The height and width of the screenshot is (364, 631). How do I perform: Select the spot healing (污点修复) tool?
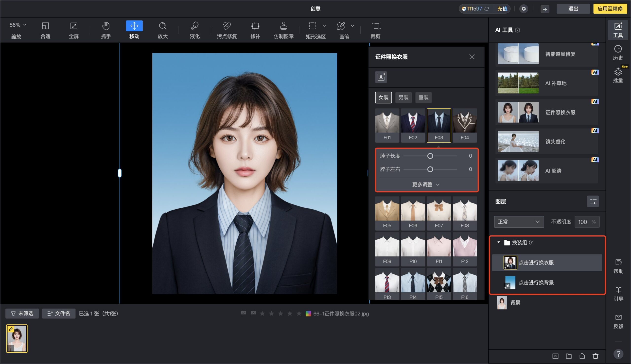tap(227, 30)
